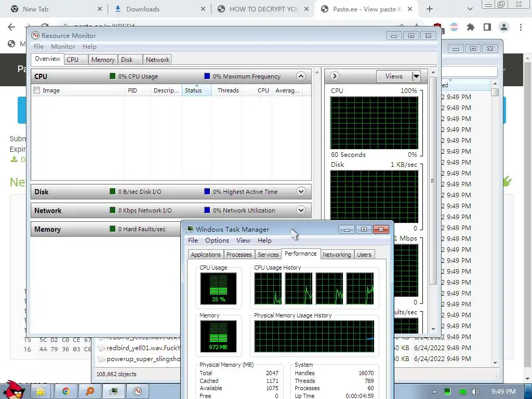532x399 pixels.
Task: Open Task Manager View menu
Action: point(243,240)
